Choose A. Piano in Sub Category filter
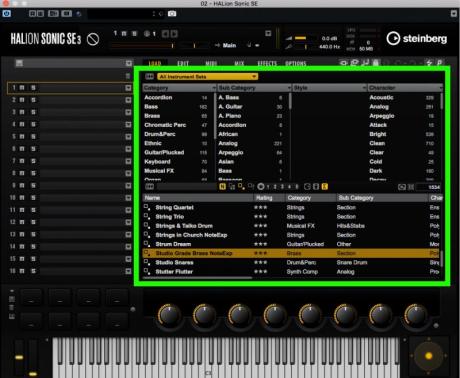The width and height of the screenshot is (460, 378). (229, 116)
